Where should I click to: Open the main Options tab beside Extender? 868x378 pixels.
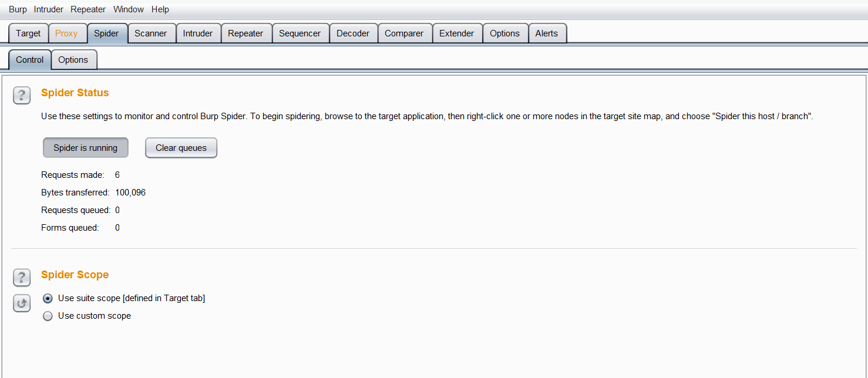tap(504, 33)
